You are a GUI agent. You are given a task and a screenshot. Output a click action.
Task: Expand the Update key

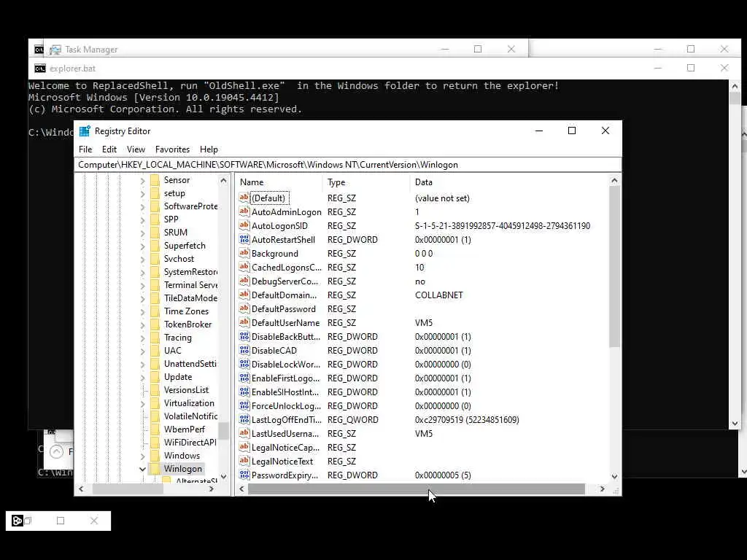click(142, 378)
